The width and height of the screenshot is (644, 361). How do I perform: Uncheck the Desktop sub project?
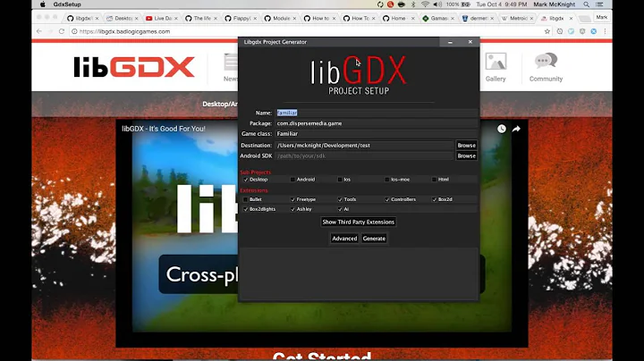point(246,180)
